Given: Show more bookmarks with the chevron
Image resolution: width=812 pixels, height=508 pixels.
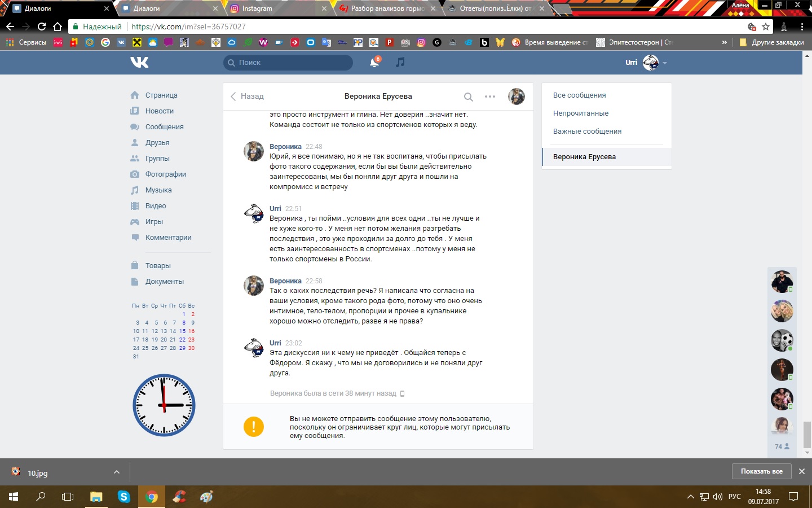Looking at the screenshot, I should 725,42.
